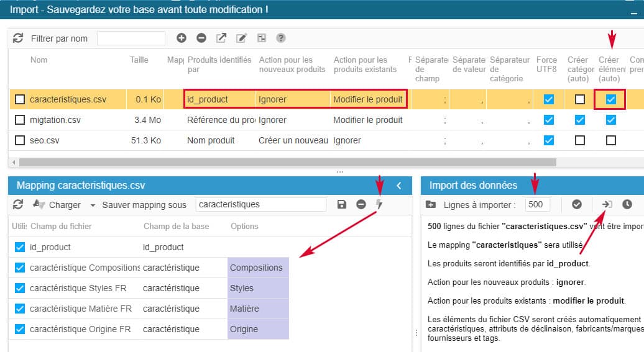Click the Taille column header
The image size is (644, 352).
(x=139, y=60)
